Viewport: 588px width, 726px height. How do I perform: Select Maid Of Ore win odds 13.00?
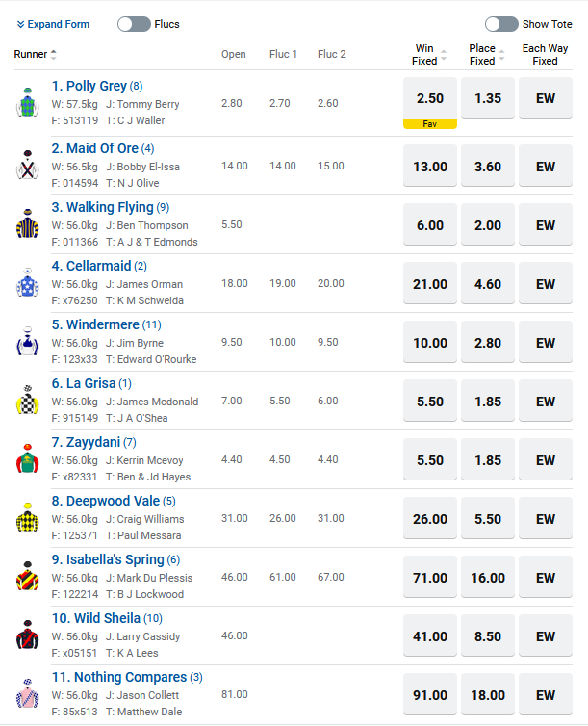tap(430, 167)
